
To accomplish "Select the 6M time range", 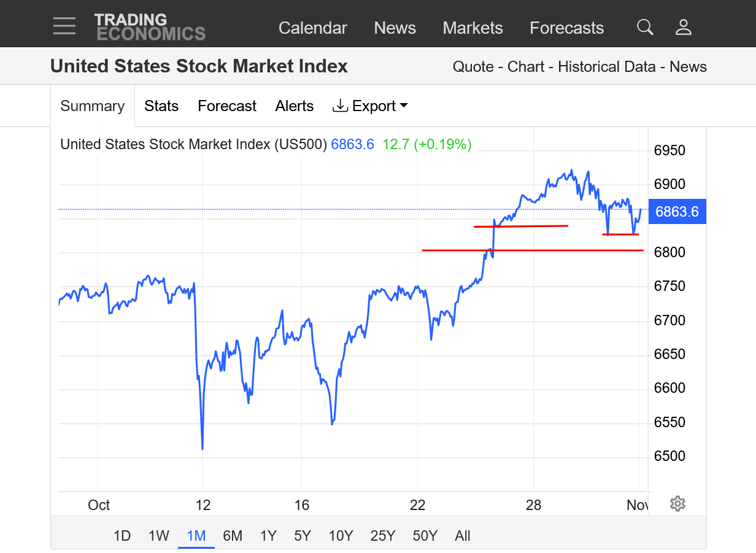I will tap(233, 536).
